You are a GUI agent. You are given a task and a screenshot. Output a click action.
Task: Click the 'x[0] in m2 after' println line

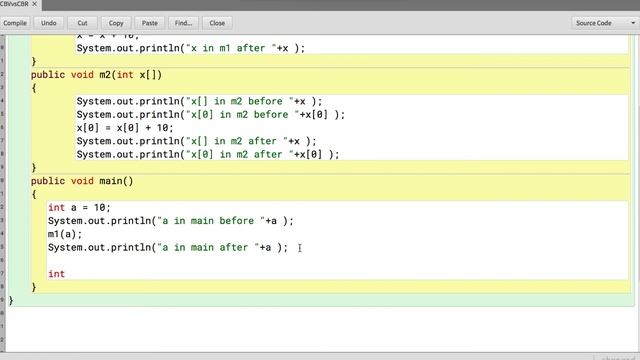tap(208, 155)
